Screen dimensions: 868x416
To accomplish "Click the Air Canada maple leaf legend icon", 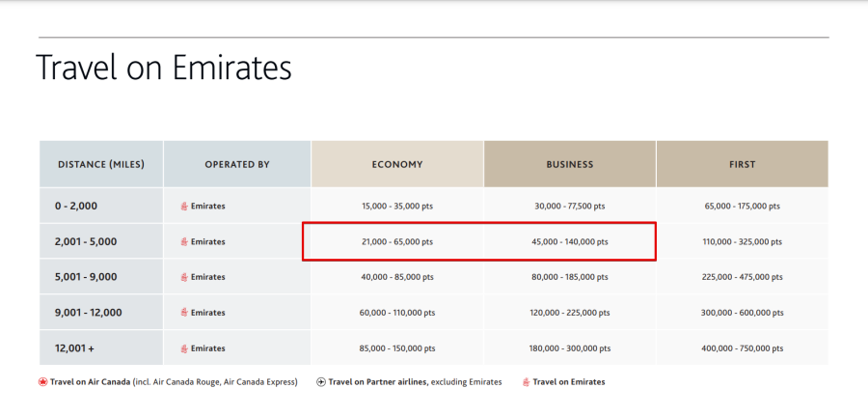I will [42, 381].
